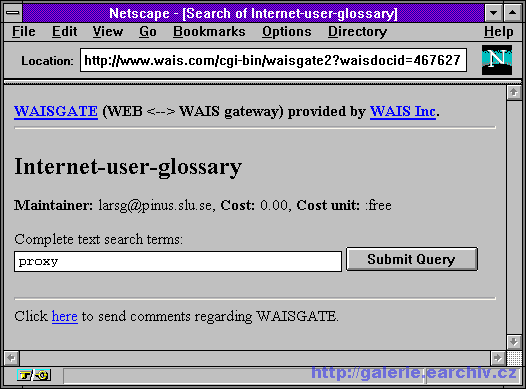Click the Netscape N logo icon

(x=497, y=60)
